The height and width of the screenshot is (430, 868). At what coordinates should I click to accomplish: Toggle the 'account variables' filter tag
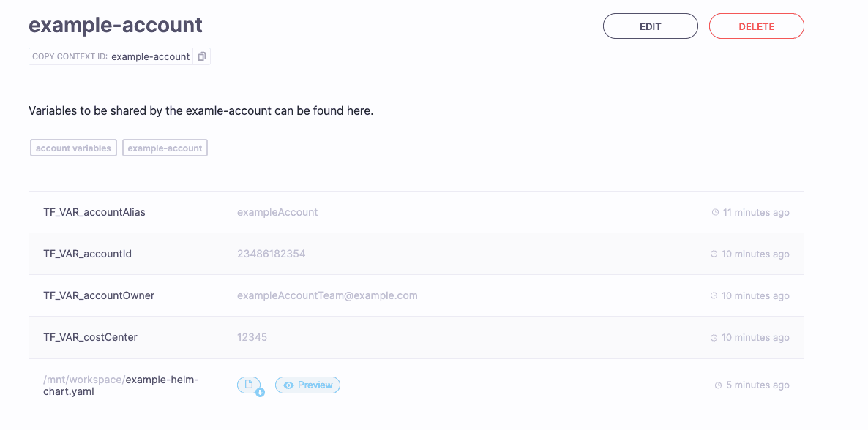click(x=73, y=148)
